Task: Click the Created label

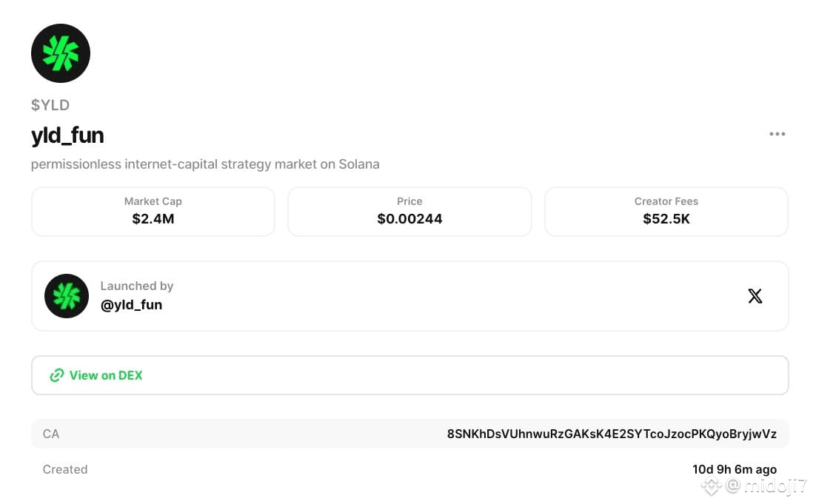Action: pos(65,469)
